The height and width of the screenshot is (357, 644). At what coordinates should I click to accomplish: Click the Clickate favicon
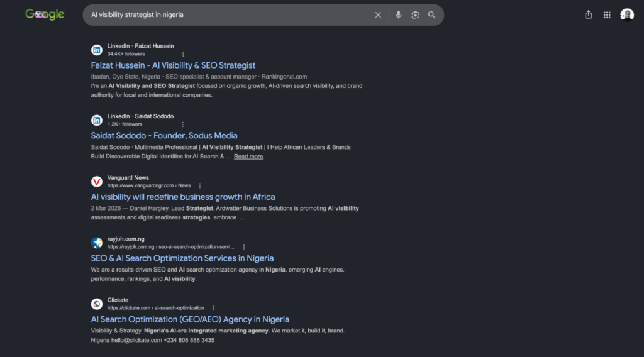(x=96, y=304)
